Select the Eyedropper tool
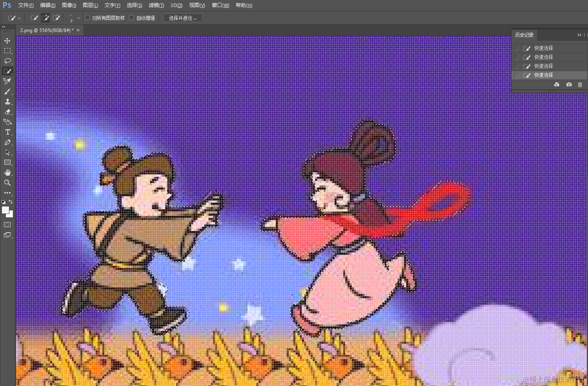The height and width of the screenshot is (386, 588). click(7, 81)
